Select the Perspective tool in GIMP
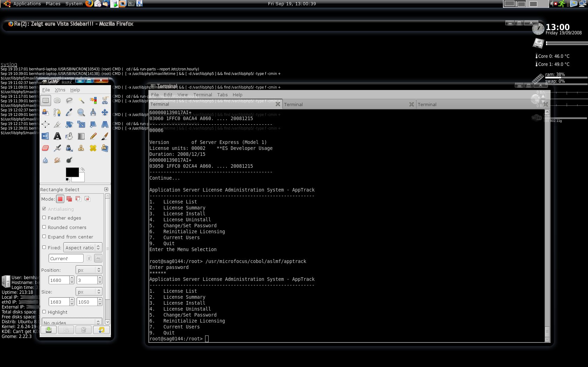Screen dimensions: 588x367 click(105, 124)
